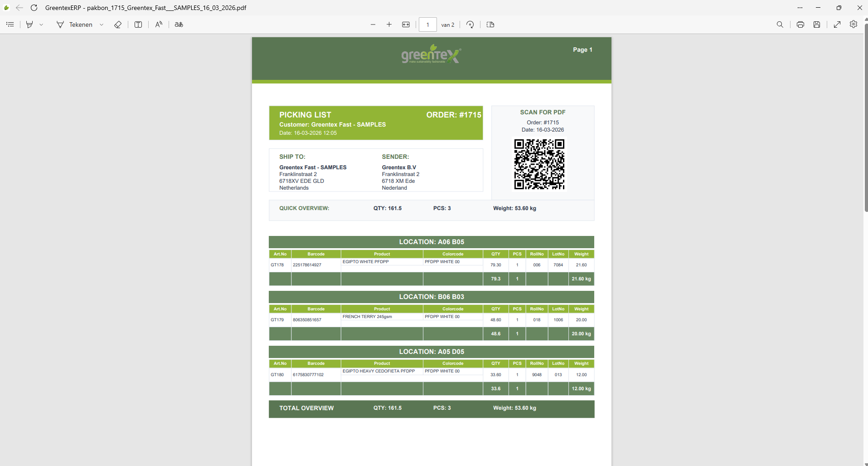Click barcode 806350851657 cell
The height and width of the screenshot is (466, 868).
pos(316,320)
